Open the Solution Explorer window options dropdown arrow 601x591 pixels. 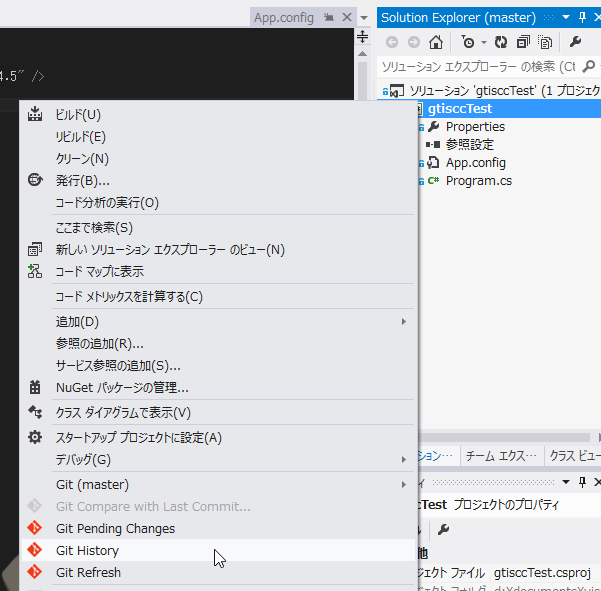(566, 18)
